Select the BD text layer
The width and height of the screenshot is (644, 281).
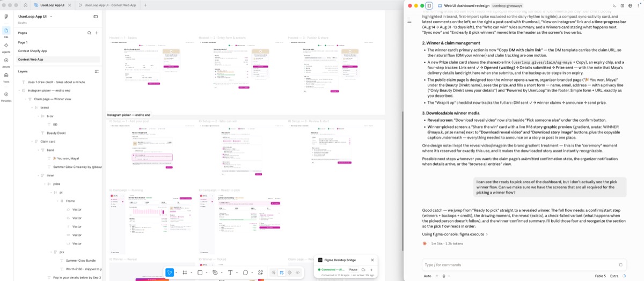click(55, 124)
